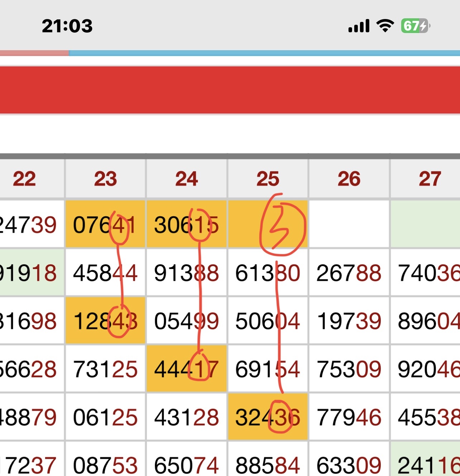Viewport: 460px width, 476px height.
Task: Click the blue progress bar segment
Action: point(264,53)
